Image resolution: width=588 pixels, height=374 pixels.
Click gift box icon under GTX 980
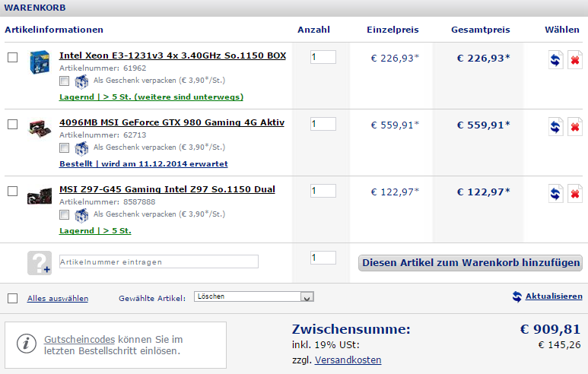point(81,148)
